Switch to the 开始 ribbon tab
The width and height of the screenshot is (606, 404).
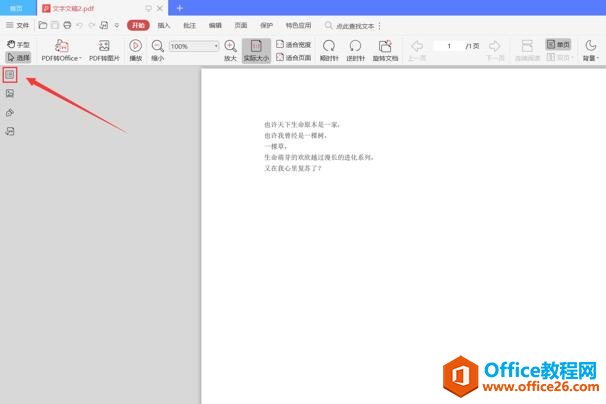pos(138,26)
